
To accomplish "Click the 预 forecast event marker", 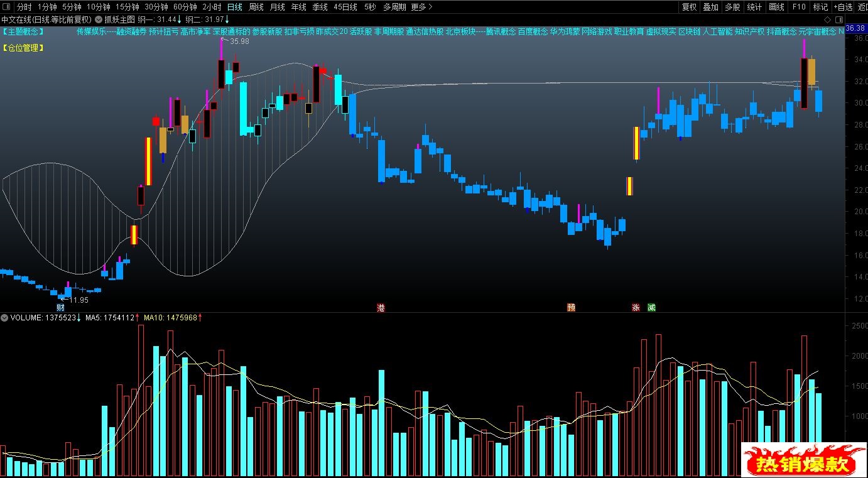I will click(571, 307).
